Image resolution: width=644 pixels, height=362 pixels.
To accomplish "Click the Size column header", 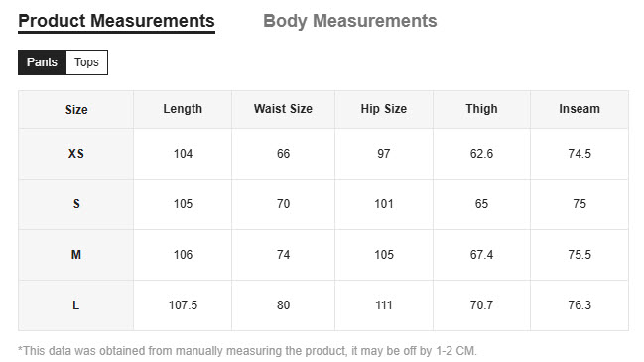I will 76,109.
